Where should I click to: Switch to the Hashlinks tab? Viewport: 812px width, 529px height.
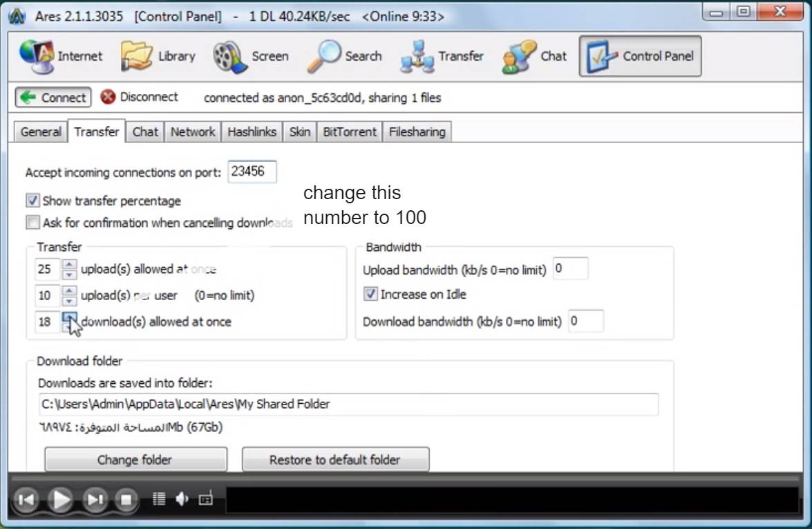[x=252, y=132]
